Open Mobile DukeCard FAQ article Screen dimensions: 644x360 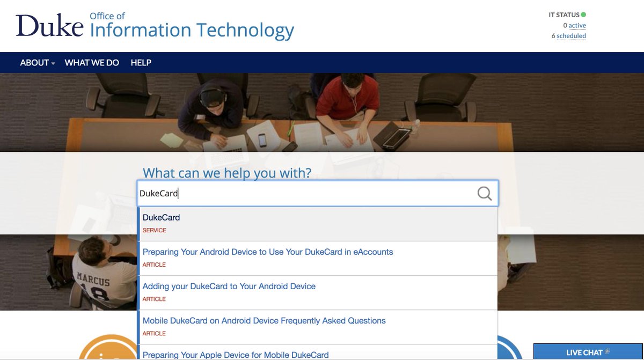point(264,320)
